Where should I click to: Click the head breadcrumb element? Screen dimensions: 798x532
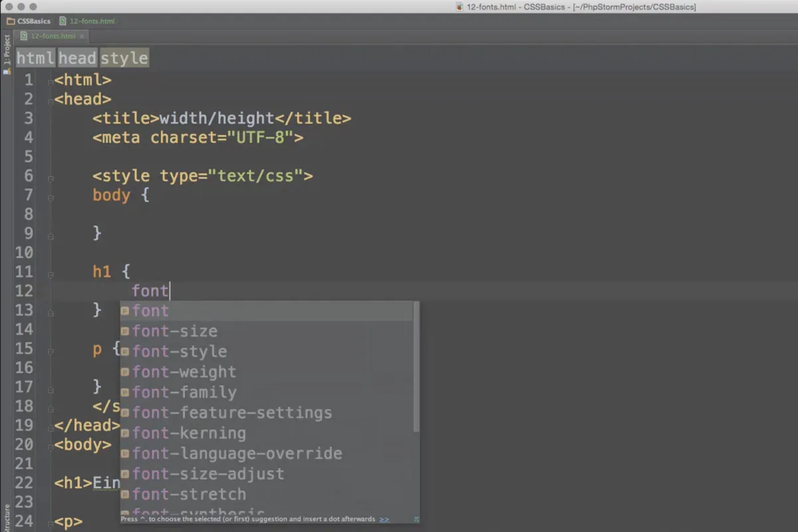tap(78, 58)
